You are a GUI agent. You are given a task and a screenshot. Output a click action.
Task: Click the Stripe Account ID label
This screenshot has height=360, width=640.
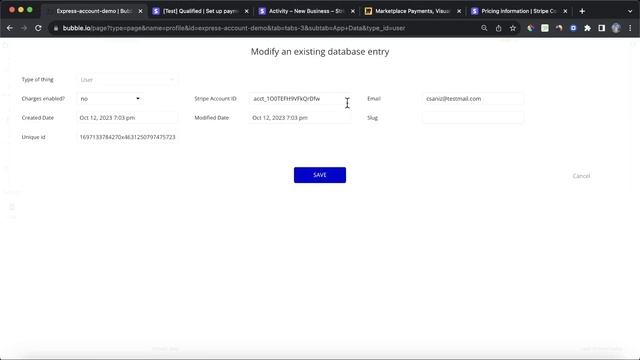pyautogui.click(x=215, y=99)
